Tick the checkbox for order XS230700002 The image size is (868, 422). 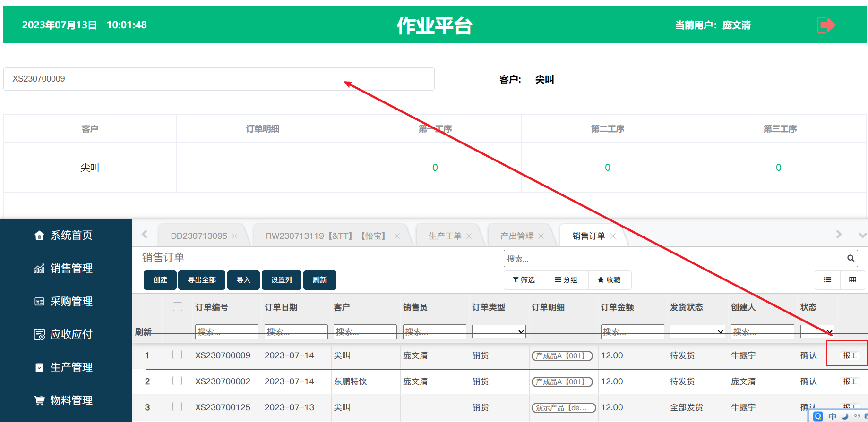pos(177,380)
